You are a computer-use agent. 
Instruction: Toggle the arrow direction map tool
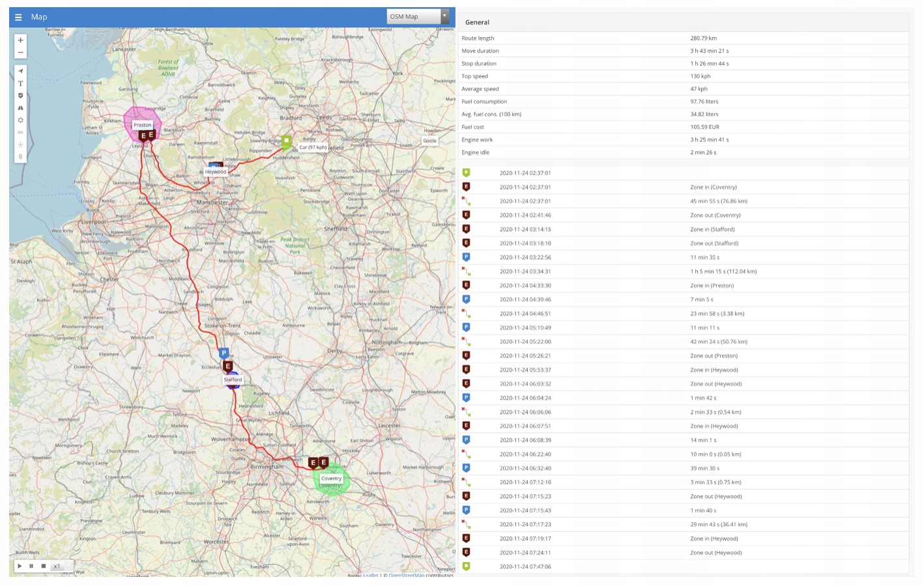tap(20, 71)
